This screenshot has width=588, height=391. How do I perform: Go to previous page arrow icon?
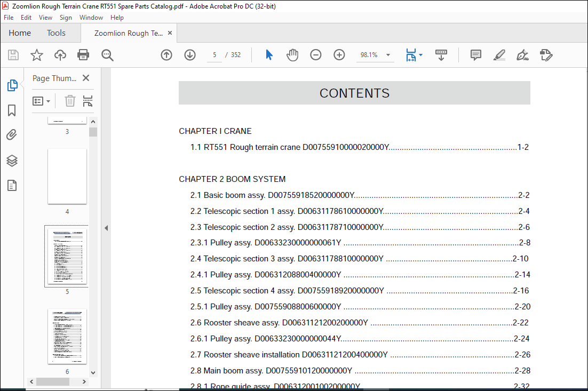(166, 55)
